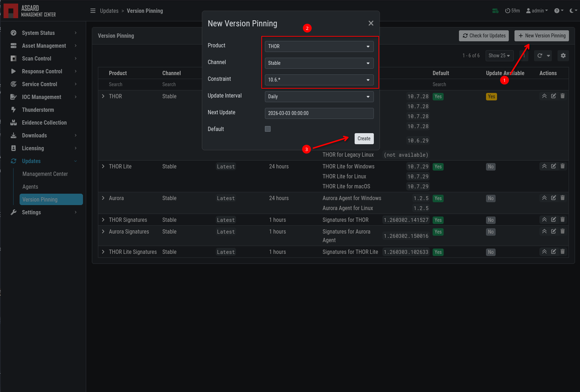Click trash icon for THOR Lite Signatures row

pyautogui.click(x=563, y=251)
